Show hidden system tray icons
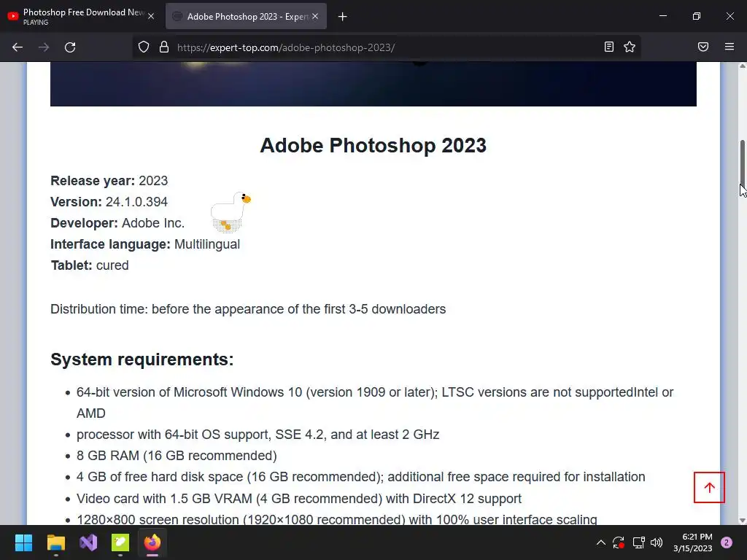Image resolution: width=747 pixels, height=560 pixels. point(601,542)
